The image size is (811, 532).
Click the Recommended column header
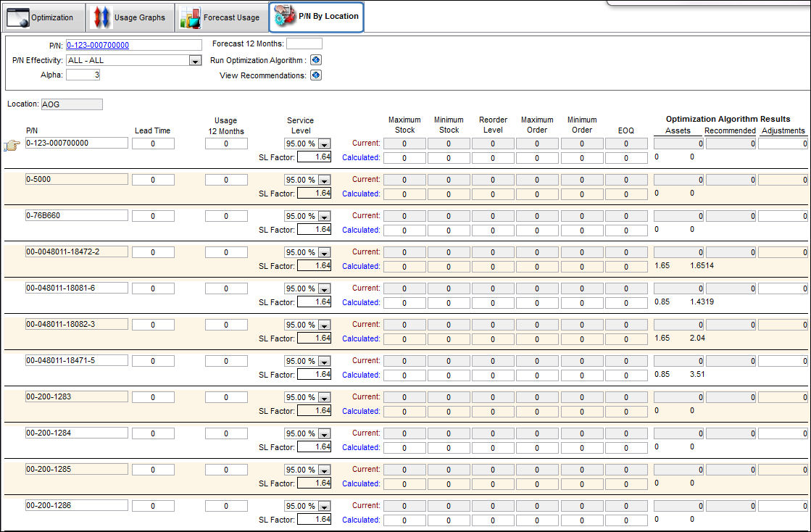[730, 130]
